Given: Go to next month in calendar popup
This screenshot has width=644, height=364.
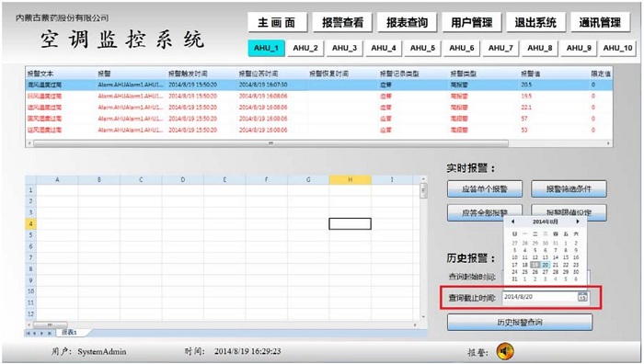Looking at the screenshot, I should [578, 222].
